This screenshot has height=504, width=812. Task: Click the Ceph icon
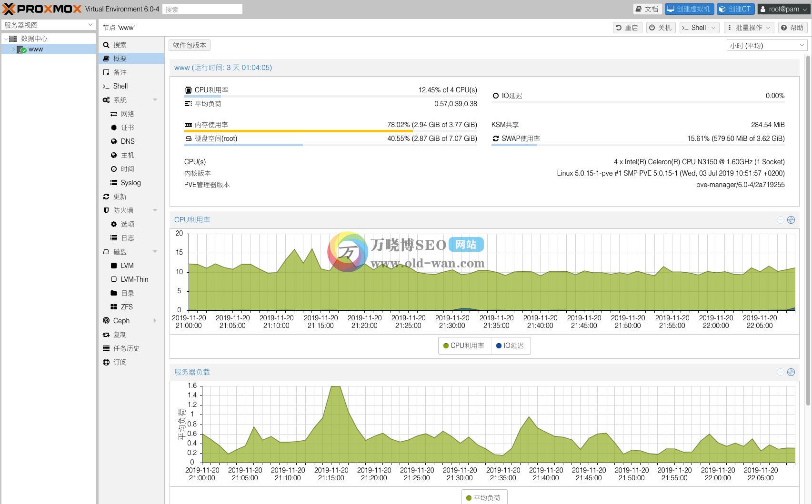click(106, 321)
